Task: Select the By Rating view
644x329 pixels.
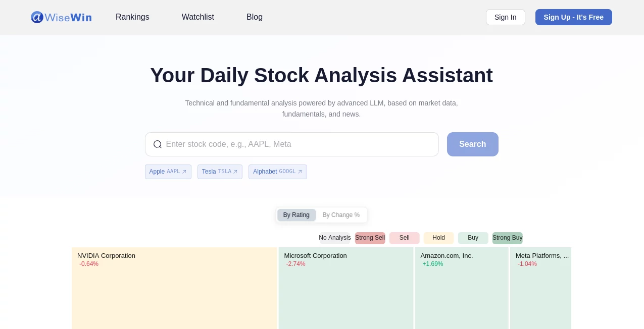Action: click(296, 215)
